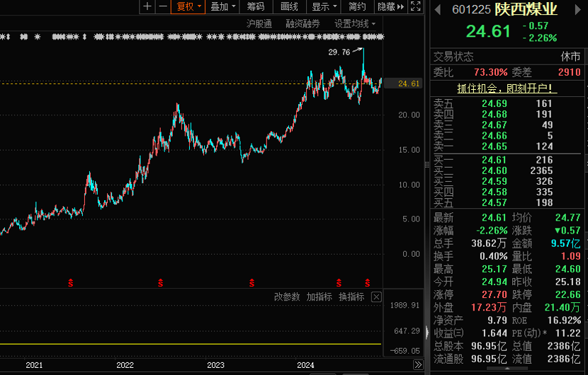Select the 融资融券 tab

[303, 23]
